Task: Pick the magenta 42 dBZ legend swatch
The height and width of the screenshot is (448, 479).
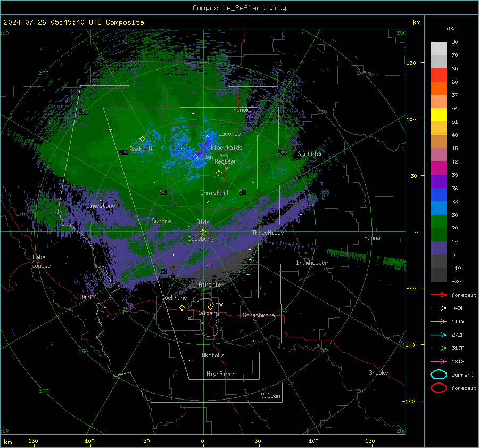Action: click(439, 168)
